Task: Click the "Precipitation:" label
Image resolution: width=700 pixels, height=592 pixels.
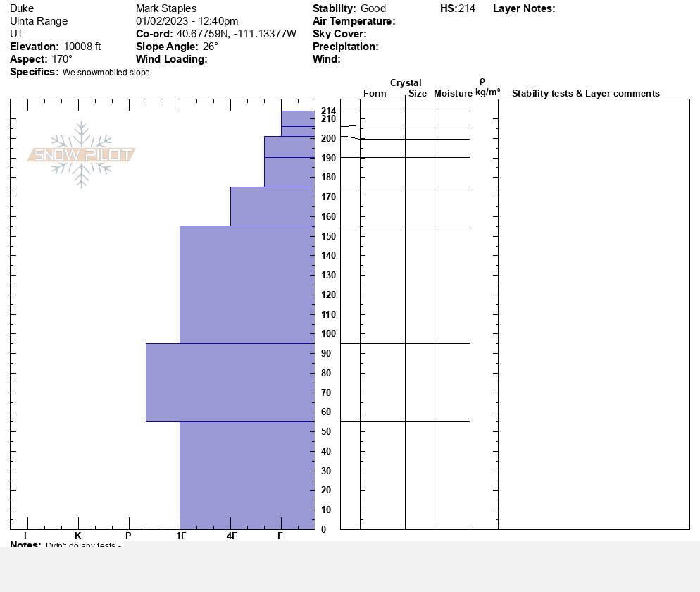Action: pyautogui.click(x=346, y=47)
